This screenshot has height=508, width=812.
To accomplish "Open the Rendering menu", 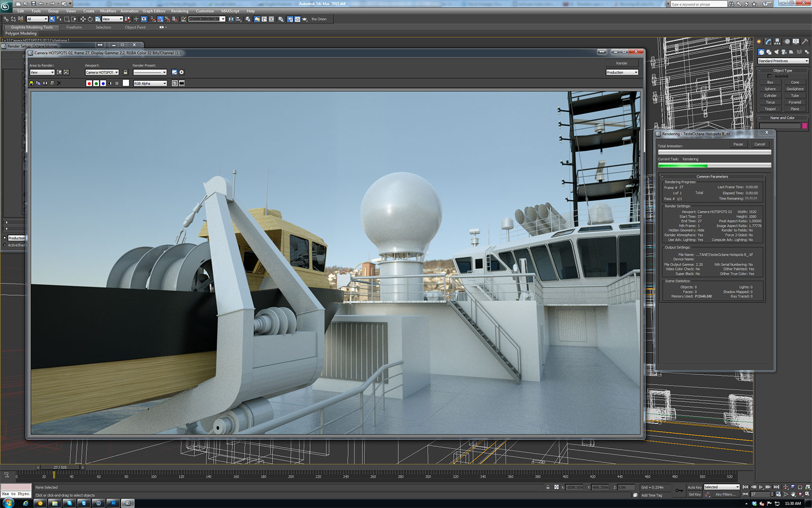I will coord(180,11).
